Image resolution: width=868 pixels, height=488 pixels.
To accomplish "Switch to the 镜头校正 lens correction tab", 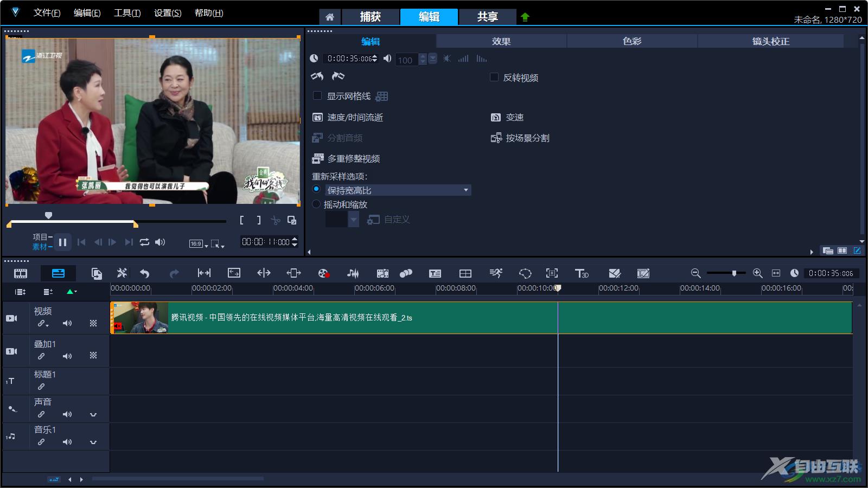I will coord(770,41).
